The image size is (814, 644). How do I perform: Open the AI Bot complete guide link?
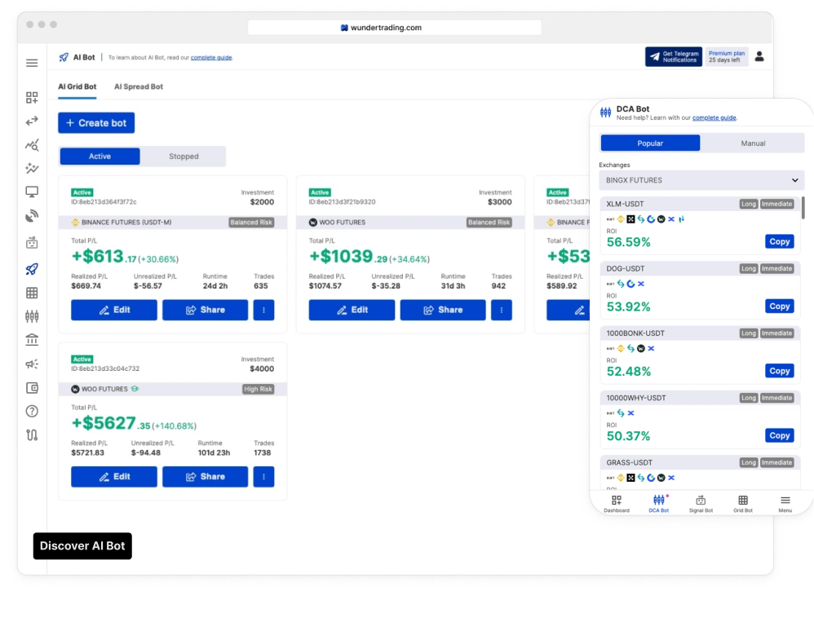[210, 58]
